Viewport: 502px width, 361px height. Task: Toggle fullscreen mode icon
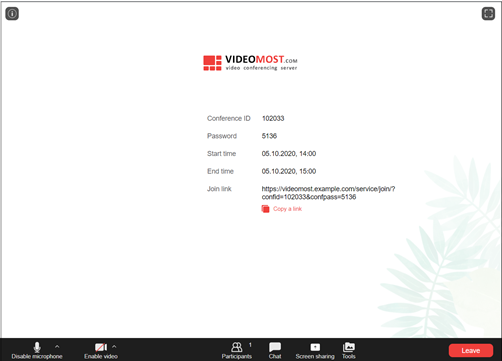488,14
